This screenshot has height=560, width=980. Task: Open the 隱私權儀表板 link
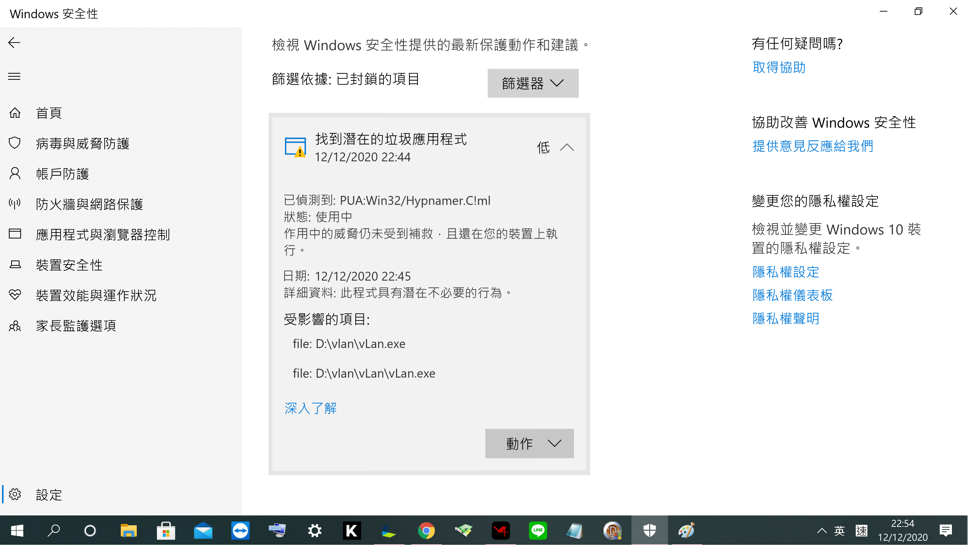click(x=792, y=295)
